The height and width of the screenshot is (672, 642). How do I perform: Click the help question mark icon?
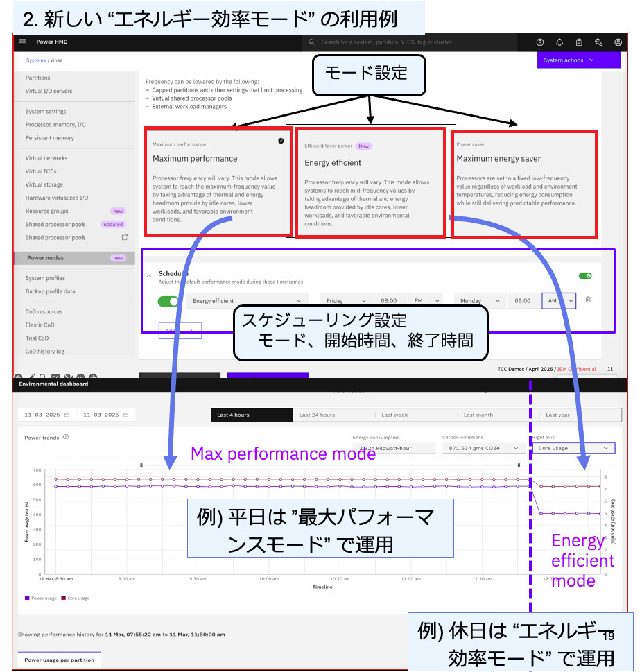(x=541, y=42)
